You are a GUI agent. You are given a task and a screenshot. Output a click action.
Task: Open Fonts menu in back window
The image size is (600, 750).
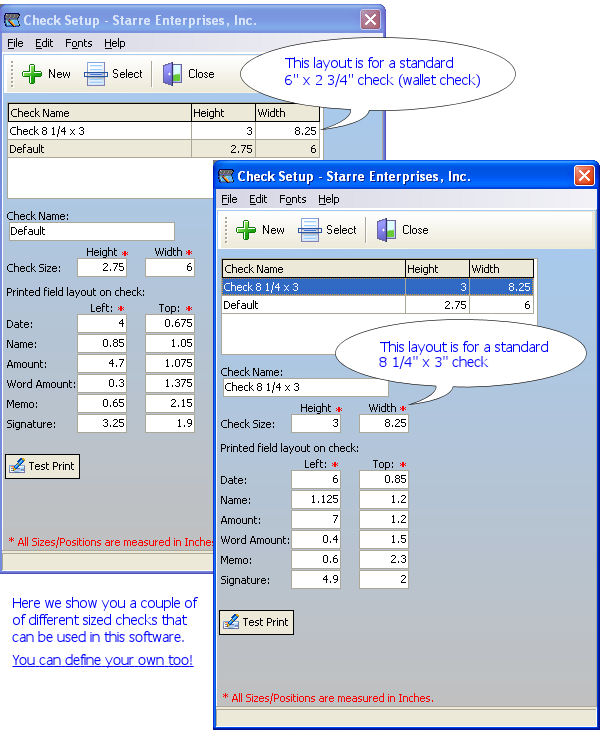(x=78, y=43)
